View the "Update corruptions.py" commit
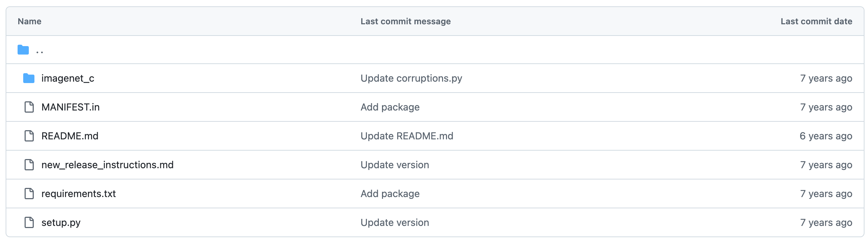Viewport: 868px width, 240px height. (411, 78)
